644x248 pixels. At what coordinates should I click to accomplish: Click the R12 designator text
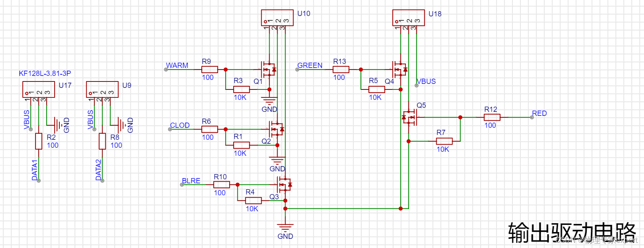(x=491, y=109)
